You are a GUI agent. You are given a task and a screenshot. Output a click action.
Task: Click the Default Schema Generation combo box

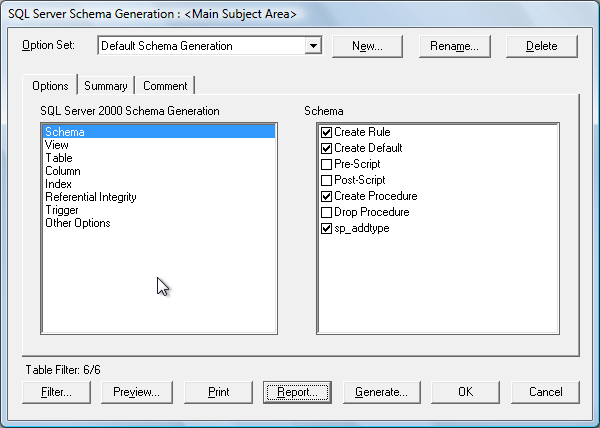tap(210, 46)
